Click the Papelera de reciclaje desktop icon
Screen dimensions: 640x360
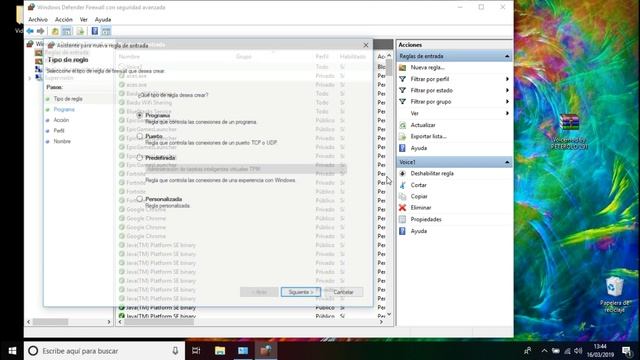pos(614,294)
